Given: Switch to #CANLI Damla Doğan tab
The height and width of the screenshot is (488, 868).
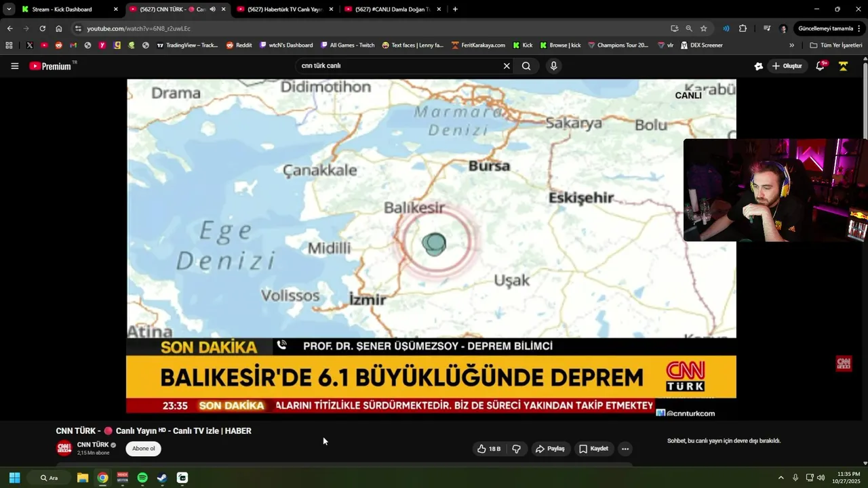Looking at the screenshot, I should [392, 9].
